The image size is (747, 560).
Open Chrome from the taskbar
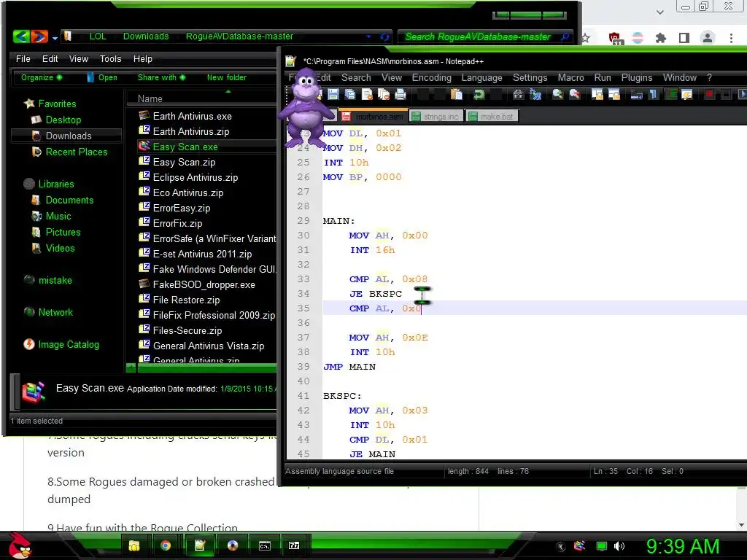pos(166,545)
